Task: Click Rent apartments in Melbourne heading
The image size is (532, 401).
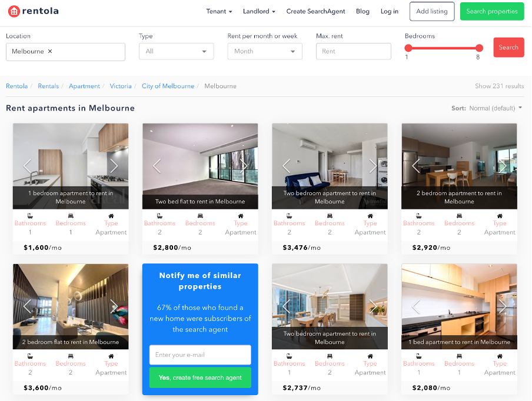Action: point(70,108)
